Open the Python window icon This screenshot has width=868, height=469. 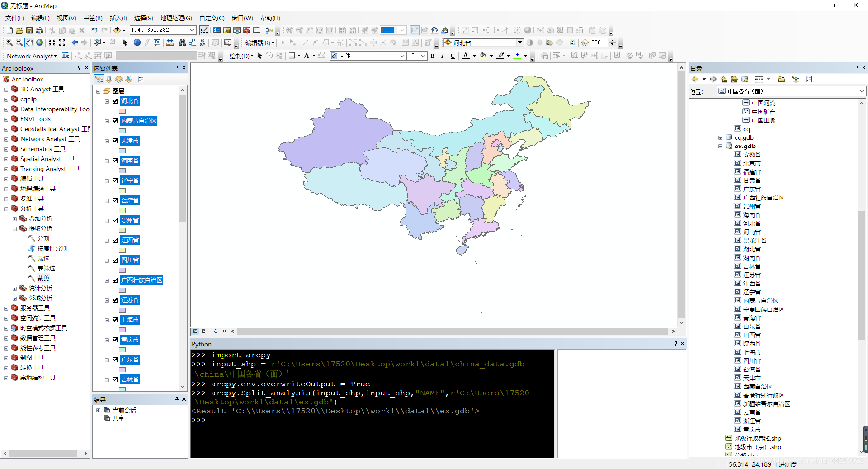257,30
